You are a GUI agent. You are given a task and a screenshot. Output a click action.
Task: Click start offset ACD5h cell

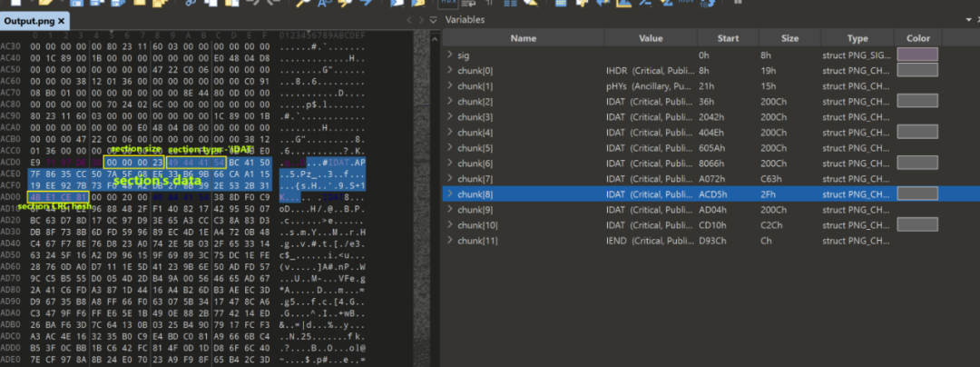(x=728, y=193)
